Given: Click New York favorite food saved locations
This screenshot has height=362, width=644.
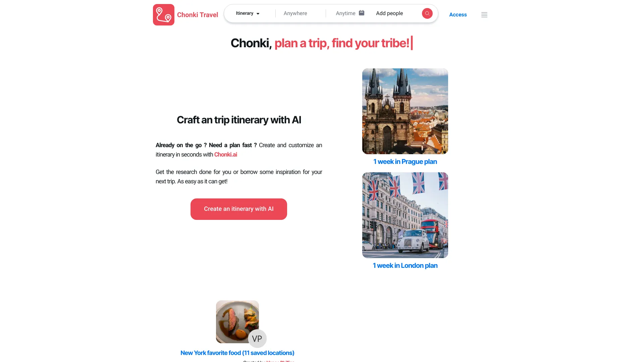Looking at the screenshot, I should (x=237, y=353).
